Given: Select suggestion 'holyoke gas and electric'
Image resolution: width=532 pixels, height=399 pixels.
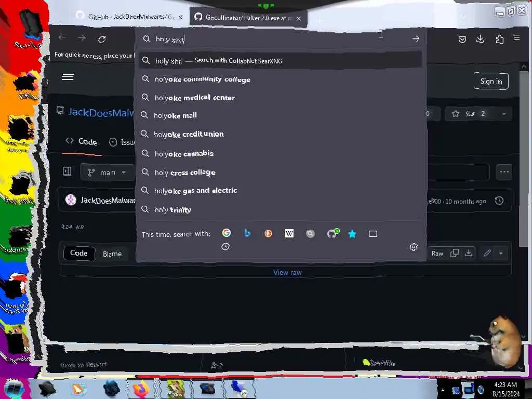Looking at the screenshot, I should click(x=280, y=191).
